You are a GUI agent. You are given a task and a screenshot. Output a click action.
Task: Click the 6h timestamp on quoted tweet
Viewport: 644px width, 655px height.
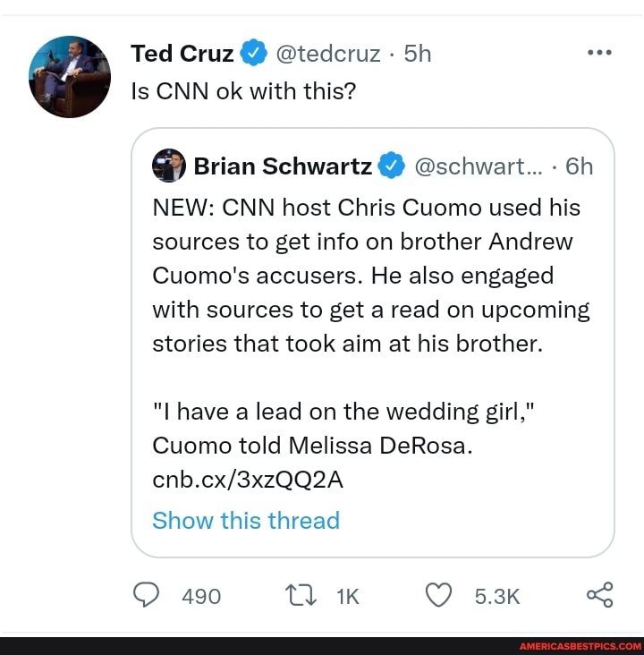point(579,166)
